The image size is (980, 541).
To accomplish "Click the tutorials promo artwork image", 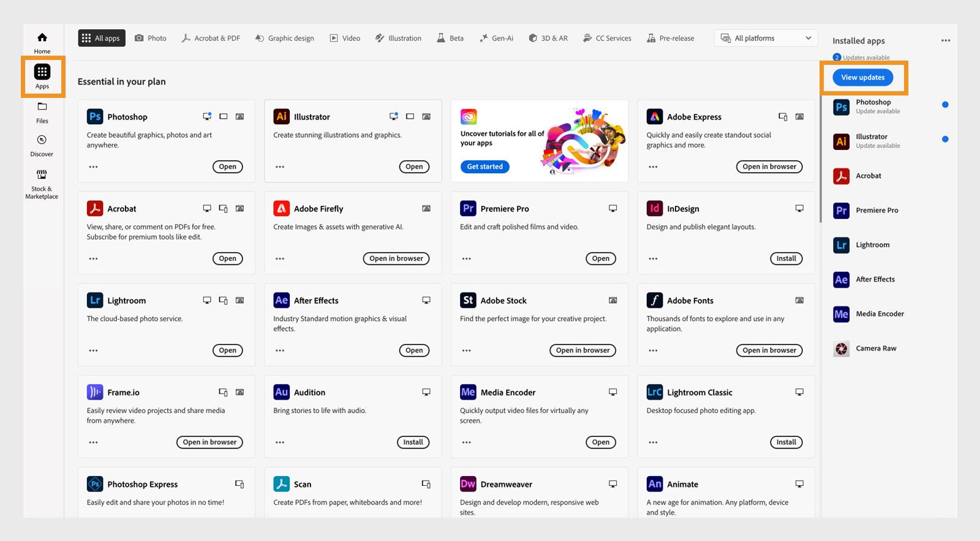I will coord(584,141).
